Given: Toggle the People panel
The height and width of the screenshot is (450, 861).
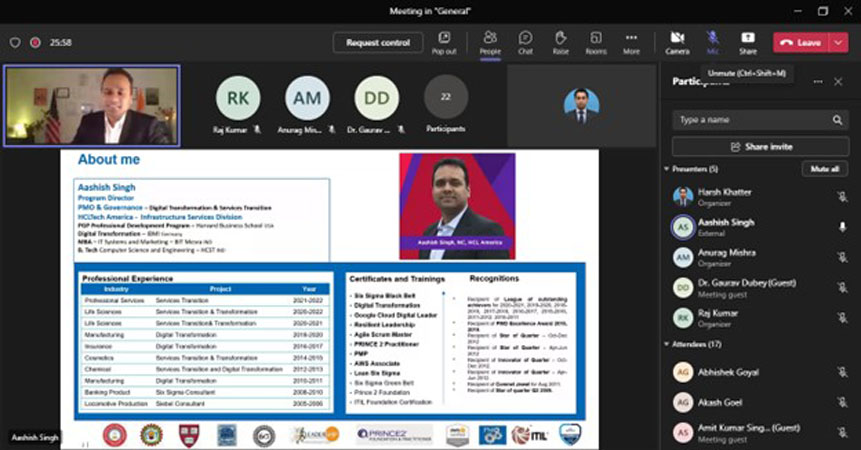Looking at the screenshot, I should tap(490, 42).
